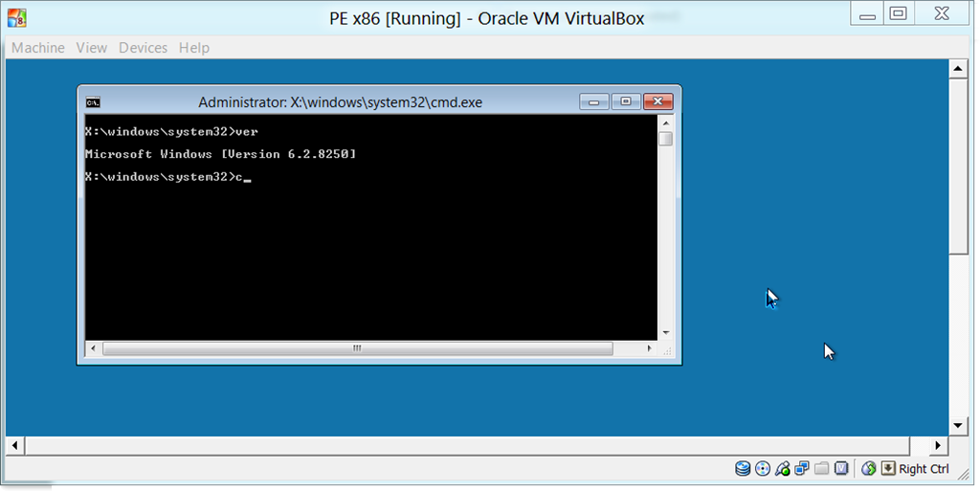Click the cmd.exe window system icon

(93, 102)
